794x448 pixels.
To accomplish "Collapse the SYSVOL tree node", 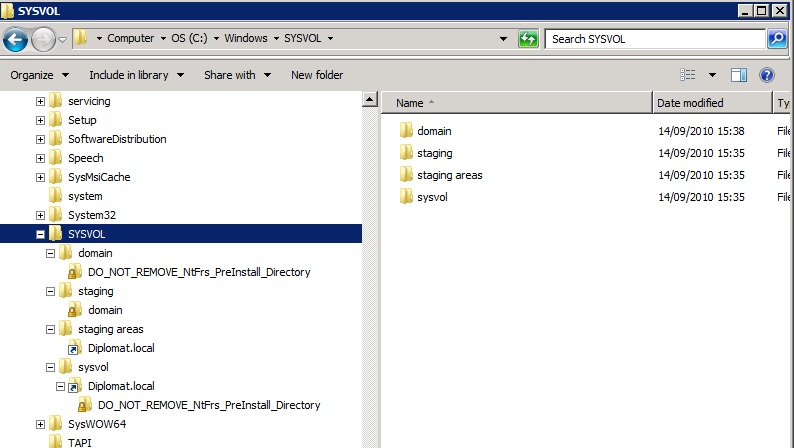I will (x=41, y=234).
